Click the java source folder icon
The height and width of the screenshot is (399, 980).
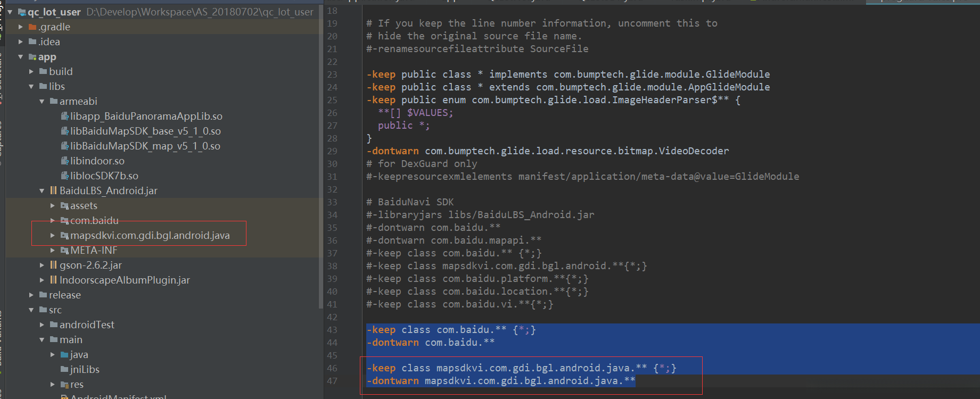(64, 354)
